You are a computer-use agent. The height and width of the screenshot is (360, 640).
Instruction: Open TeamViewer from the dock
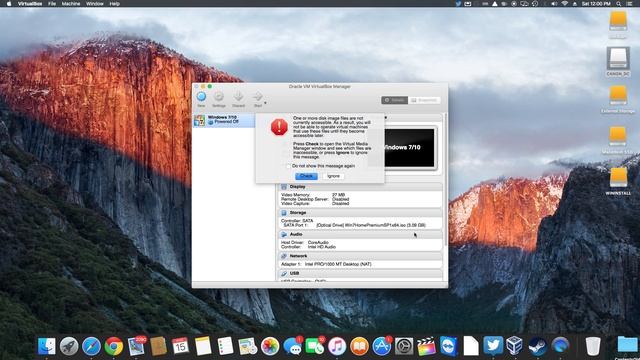pyautogui.click(x=449, y=346)
